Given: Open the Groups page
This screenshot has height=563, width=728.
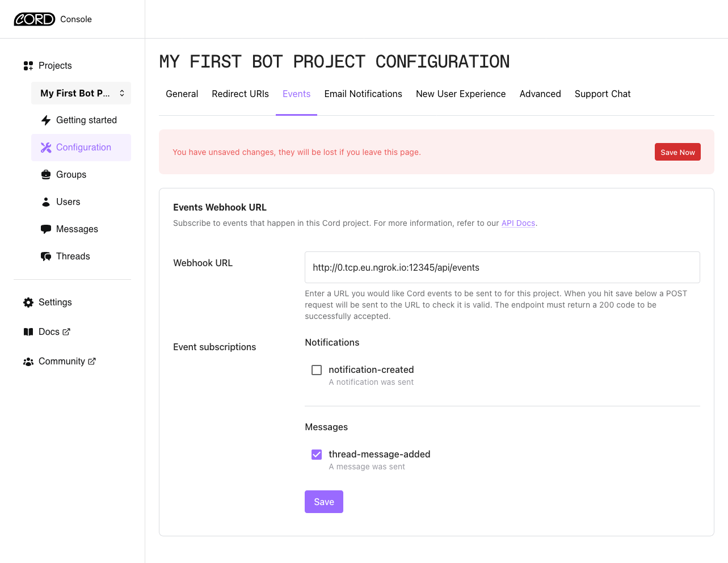Looking at the screenshot, I should point(81,175).
